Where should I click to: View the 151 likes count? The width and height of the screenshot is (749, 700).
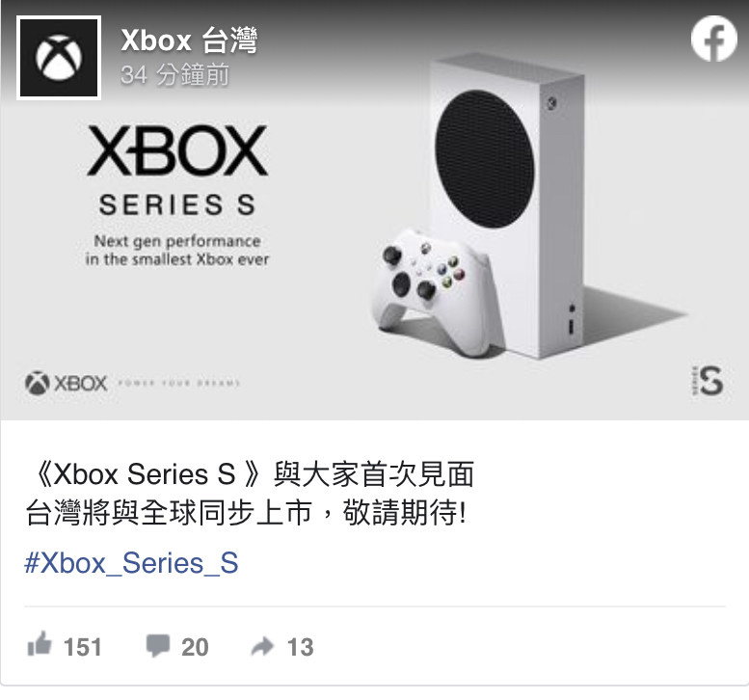83,647
